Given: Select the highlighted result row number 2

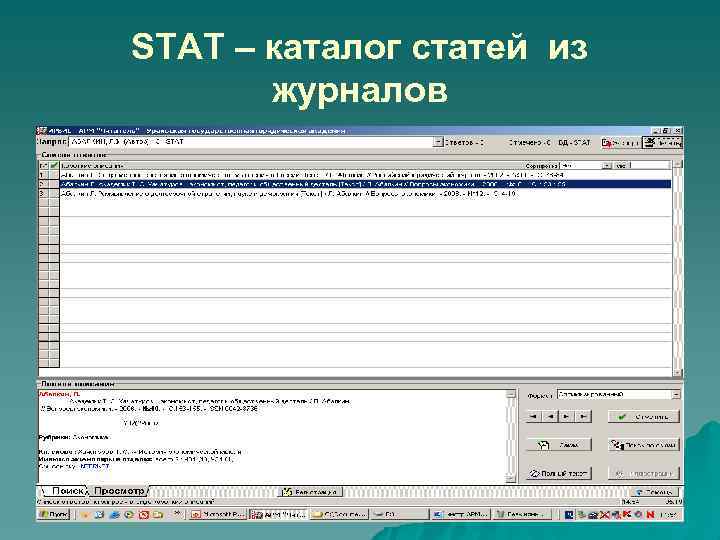Looking at the screenshot, I should [x=365, y=184].
